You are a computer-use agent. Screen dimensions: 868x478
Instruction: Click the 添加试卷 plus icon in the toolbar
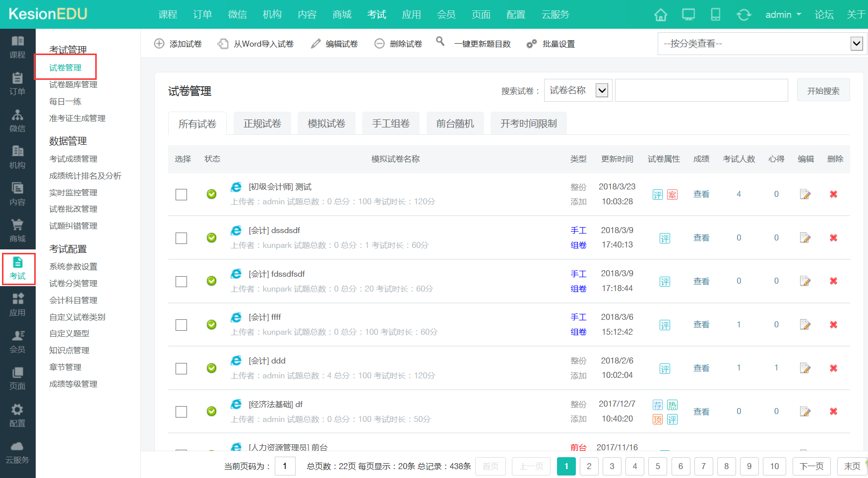tap(159, 44)
